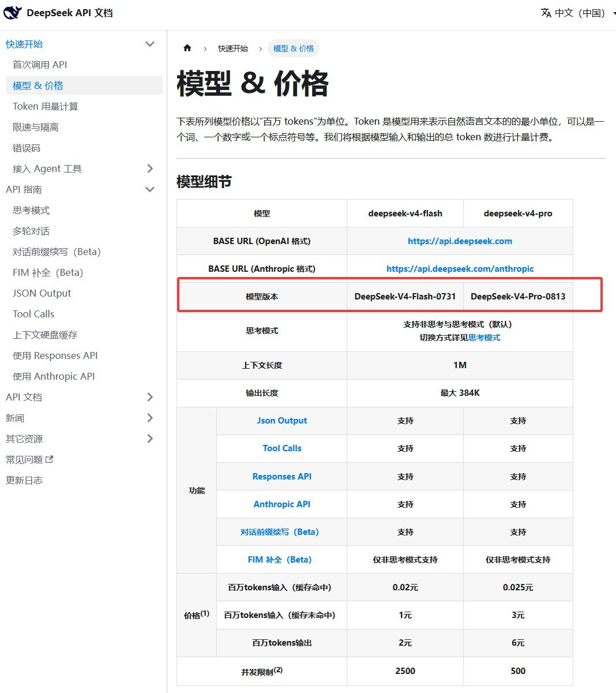The height and width of the screenshot is (693, 616).
Task: Click the 1M context length cell
Action: click(x=460, y=365)
